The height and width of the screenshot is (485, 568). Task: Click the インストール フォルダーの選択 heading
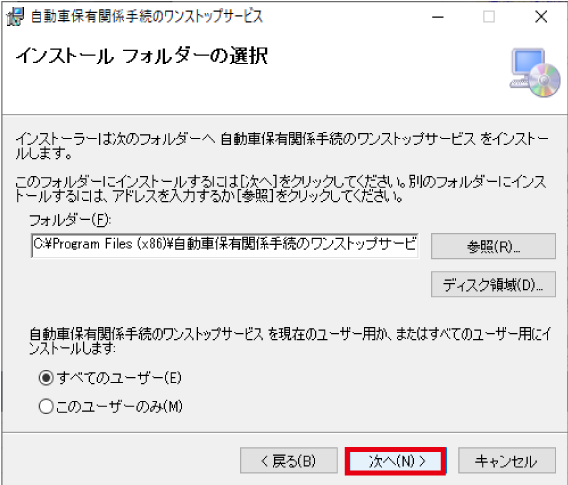(x=142, y=56)
